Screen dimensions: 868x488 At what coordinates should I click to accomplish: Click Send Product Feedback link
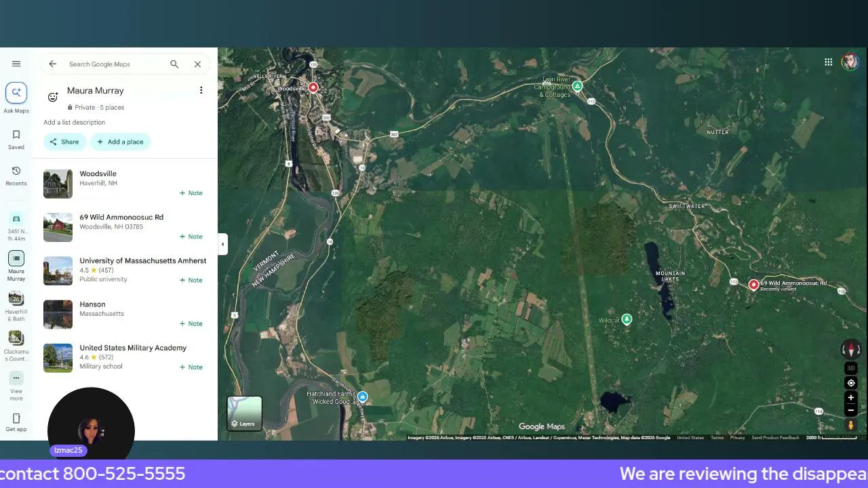point(775,438)
